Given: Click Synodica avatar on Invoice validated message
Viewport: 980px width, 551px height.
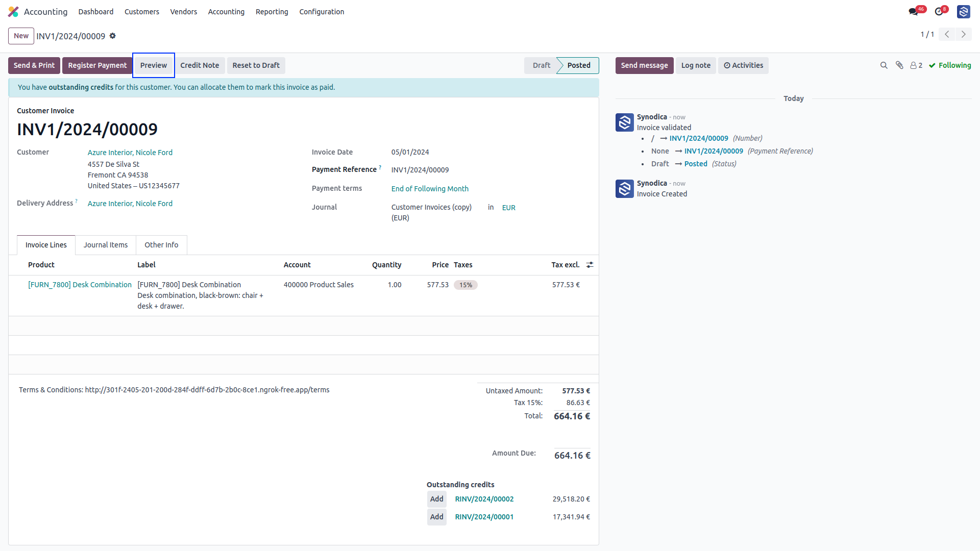Looking at the screenshot, I should [625, 122].
